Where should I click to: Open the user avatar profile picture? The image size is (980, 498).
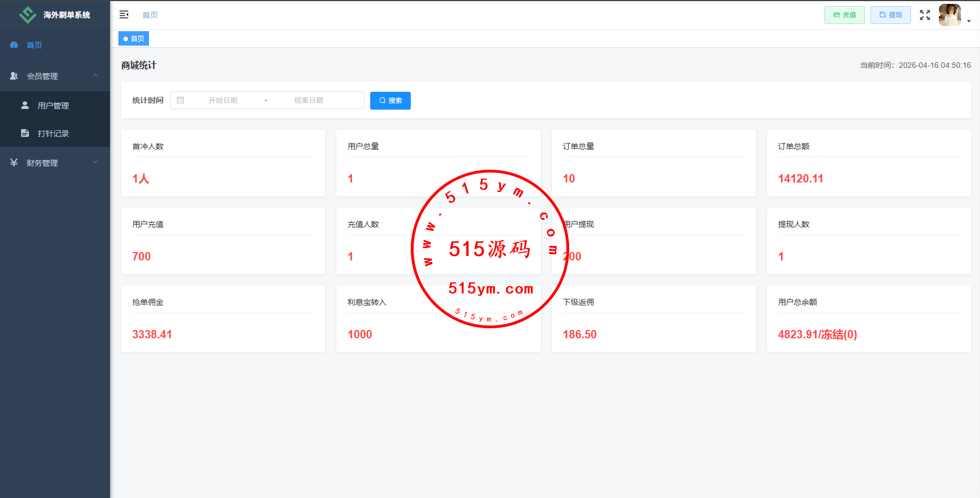(949, 15)
